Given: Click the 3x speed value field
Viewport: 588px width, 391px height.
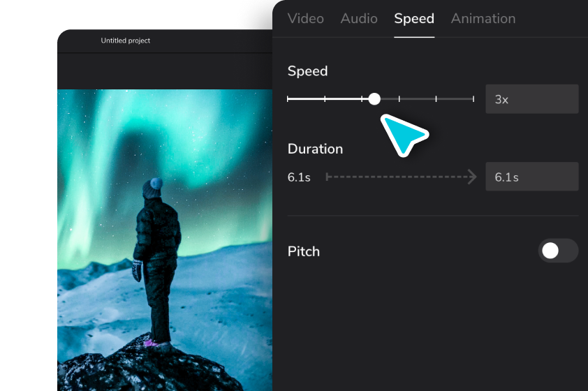Looking at the screenshot, I should (x=531, y=99).
